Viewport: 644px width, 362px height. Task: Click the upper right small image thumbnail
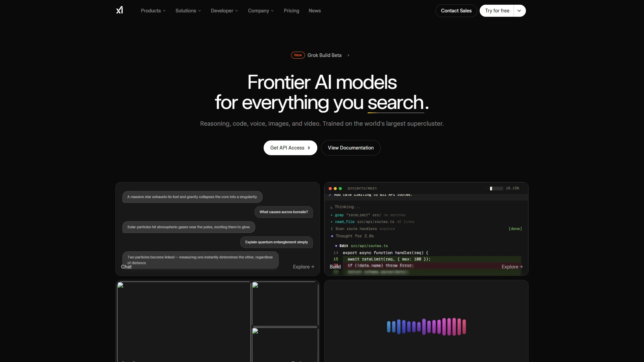click(285, 304)
